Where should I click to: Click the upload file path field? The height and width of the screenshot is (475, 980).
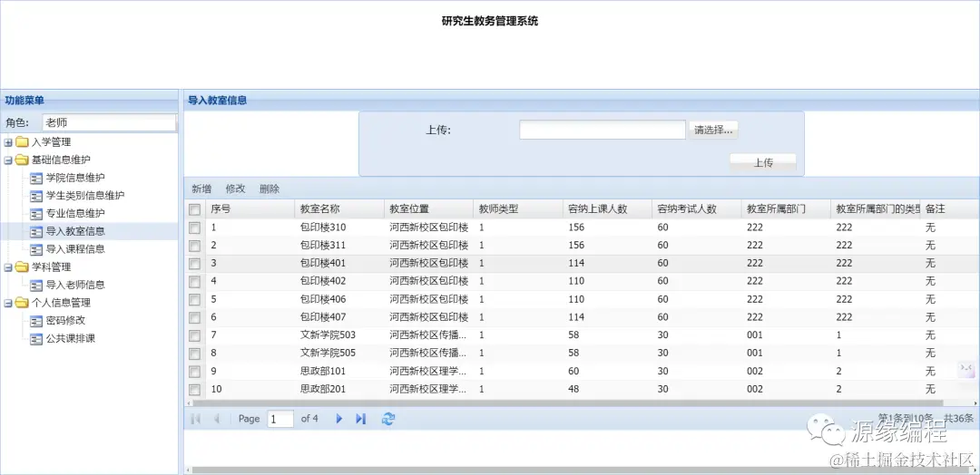click(x=603, y=130)
